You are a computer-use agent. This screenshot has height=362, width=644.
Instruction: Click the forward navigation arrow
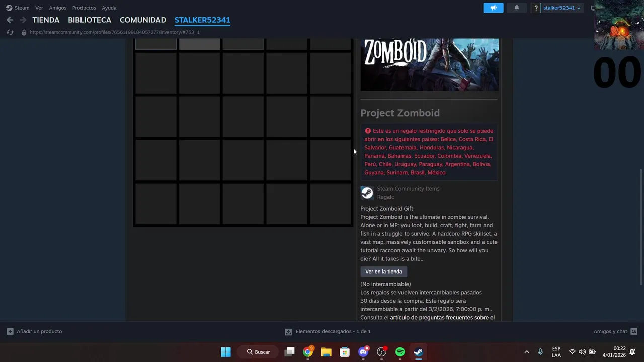tap(23, 20)
